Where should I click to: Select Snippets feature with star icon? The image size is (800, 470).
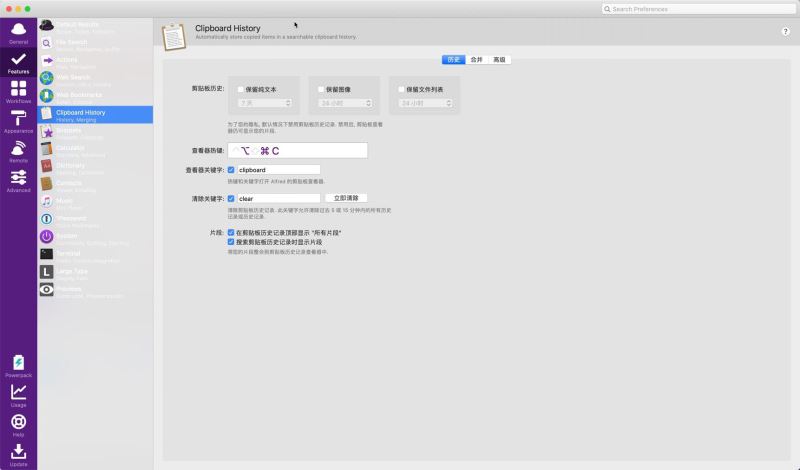[95, 133]
